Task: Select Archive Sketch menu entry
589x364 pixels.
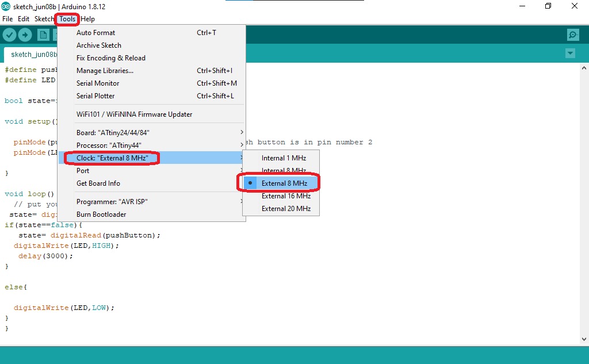Action: tap(152, 45)
